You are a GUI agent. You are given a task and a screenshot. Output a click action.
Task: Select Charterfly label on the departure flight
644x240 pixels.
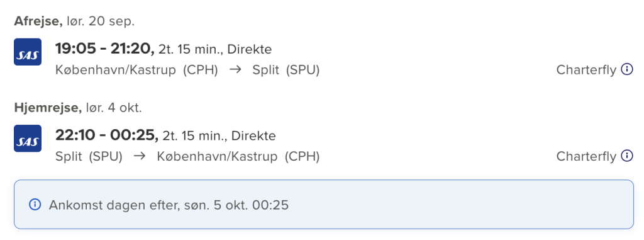tap(586, 70)
